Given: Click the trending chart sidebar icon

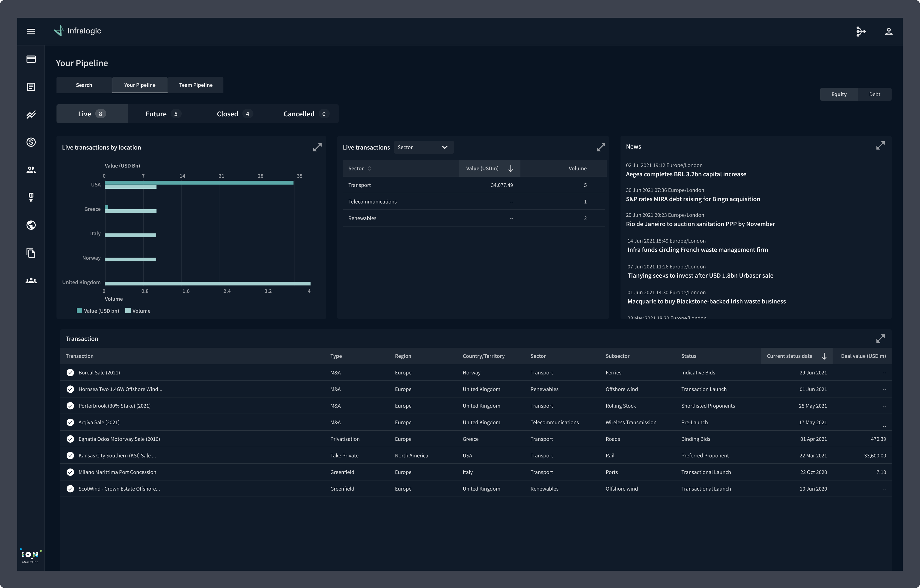Looking at the screenshot, I should [x=31, y=114].
